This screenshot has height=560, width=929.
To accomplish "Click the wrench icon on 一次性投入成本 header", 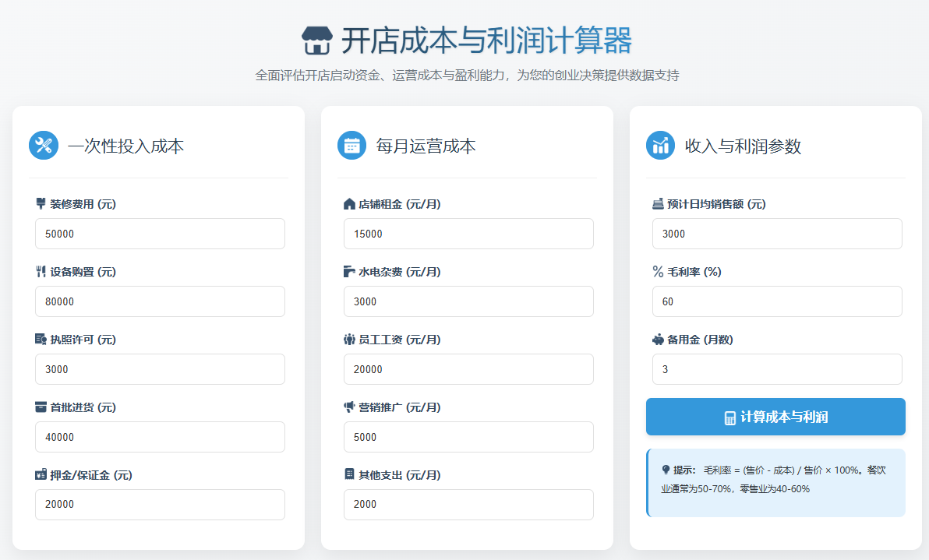I will coord(44,145).
